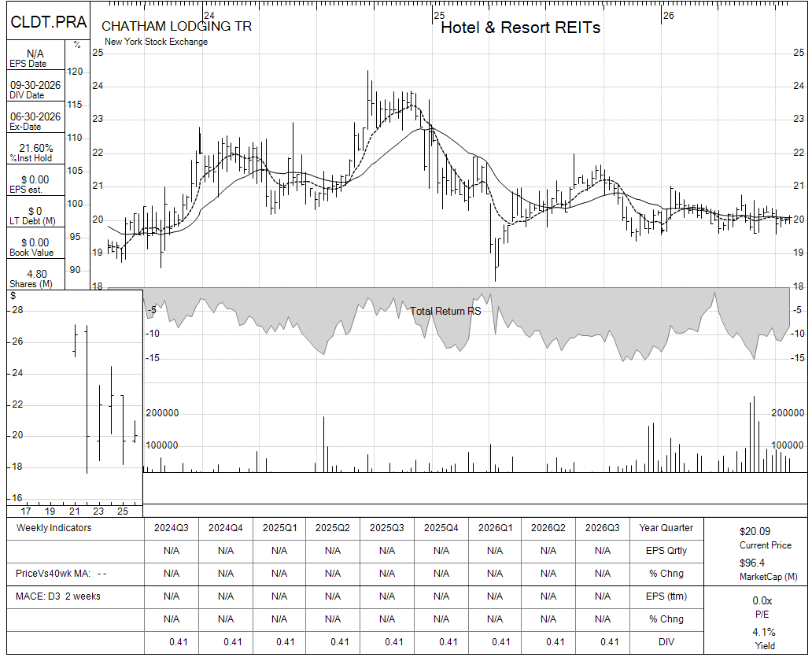The image size is (812, 661).
Task: Click the 4.1% Yield value
Action: click(x=763, y=632)
